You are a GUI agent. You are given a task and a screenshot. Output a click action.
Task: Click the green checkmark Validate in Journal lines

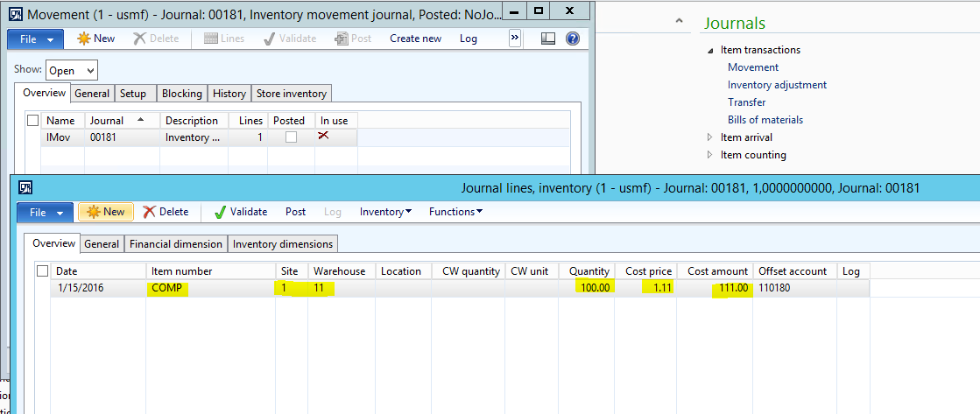point(220,212)
